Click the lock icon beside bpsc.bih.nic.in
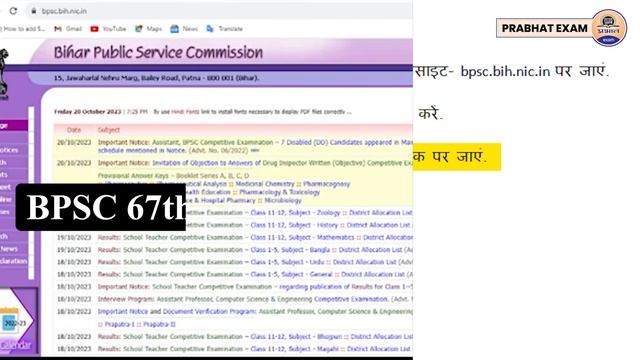Screen dimensions: 640x360 (x=34, y=11)
